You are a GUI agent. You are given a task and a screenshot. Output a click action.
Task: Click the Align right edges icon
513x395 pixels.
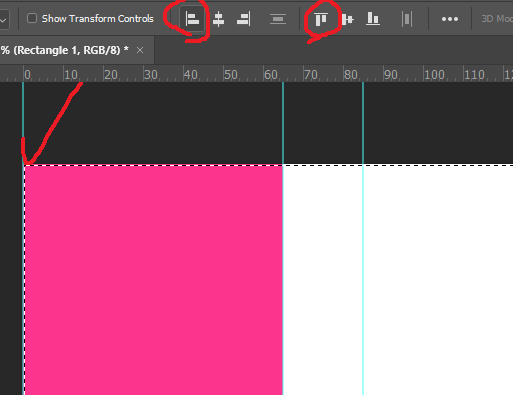tap(244, 19)
